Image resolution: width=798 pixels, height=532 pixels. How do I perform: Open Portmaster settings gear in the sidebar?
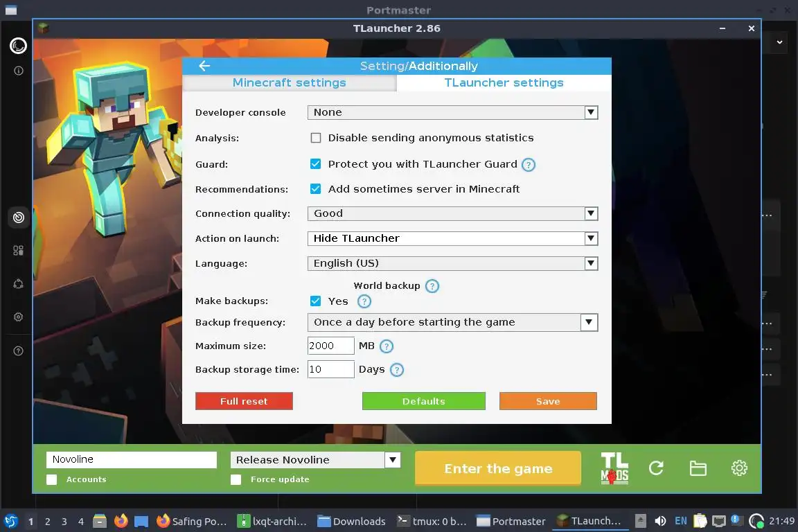tap(18, 317)
